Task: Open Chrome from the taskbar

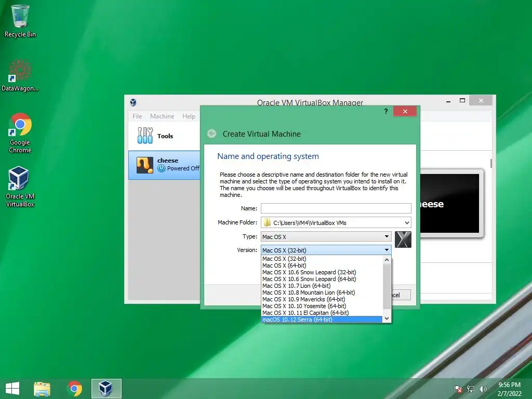Action: 75,389
